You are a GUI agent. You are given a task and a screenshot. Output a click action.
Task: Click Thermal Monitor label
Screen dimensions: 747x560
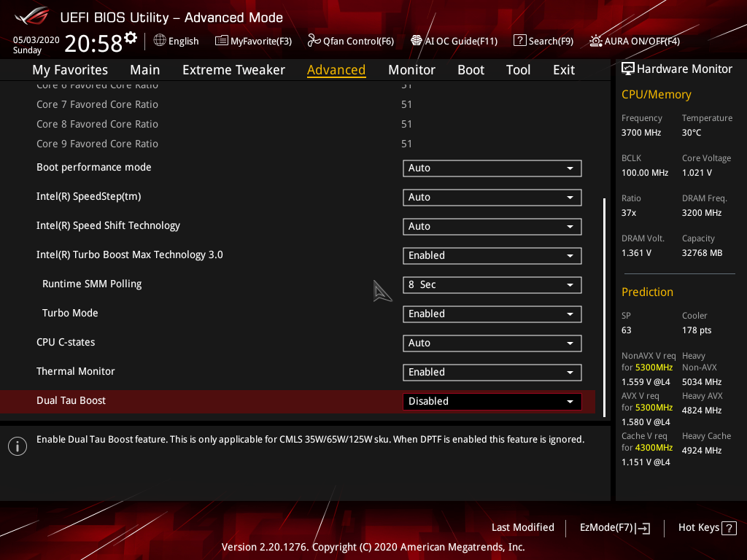click(x=76, y=371)
